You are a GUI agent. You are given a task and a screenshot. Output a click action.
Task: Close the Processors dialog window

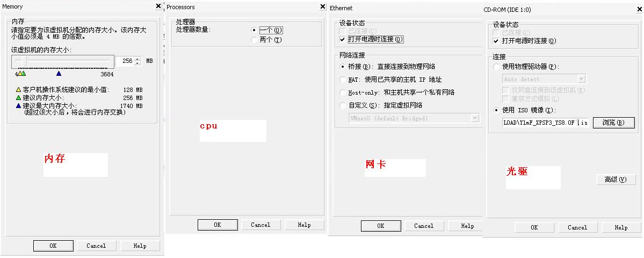[x=323, y=6]
